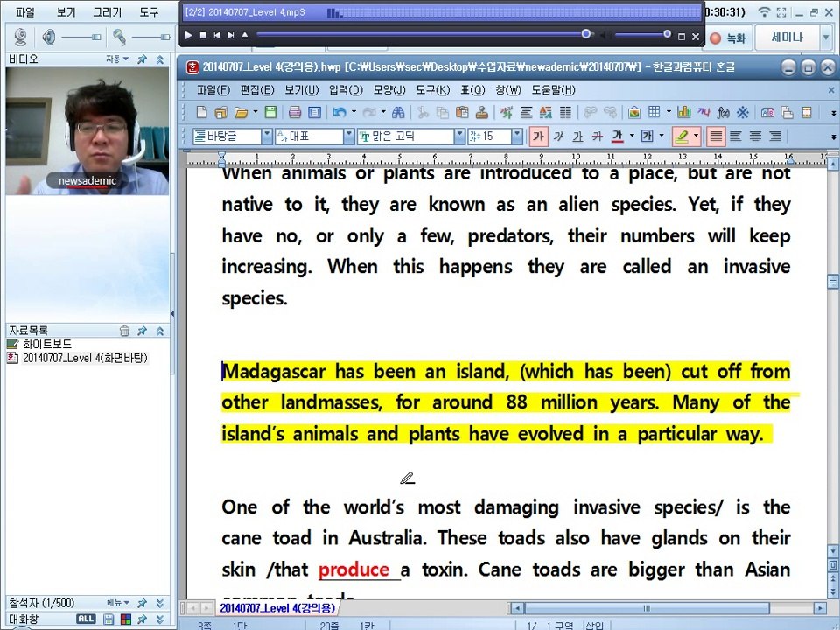Open the 도움말(H) menu
Image resolution: width=840 pixels, height=630 pixels.
(x=553, y=90)
